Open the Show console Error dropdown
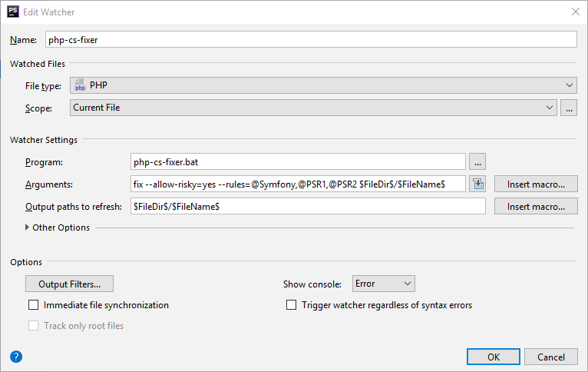The height and width of the screenshot is (372, 588). click(384, 284)
